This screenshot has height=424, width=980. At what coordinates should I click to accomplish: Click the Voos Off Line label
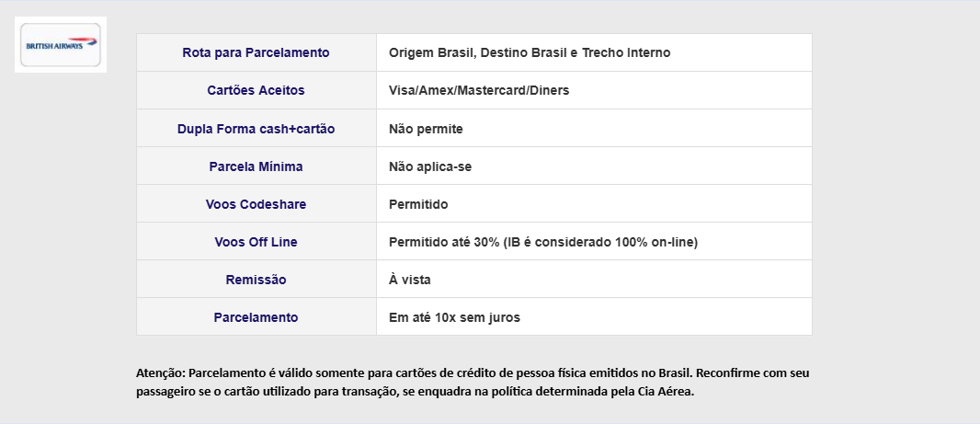tap(256, 242)
